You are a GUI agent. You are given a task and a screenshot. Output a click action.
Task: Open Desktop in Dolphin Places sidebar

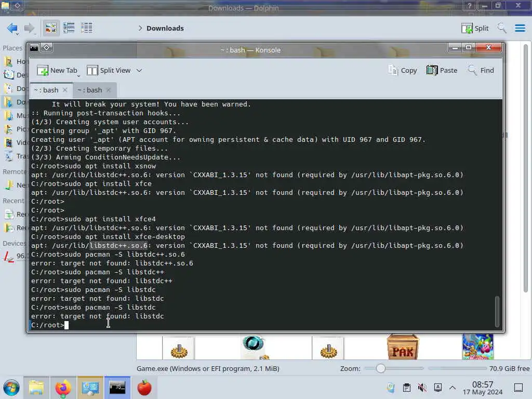15,75
